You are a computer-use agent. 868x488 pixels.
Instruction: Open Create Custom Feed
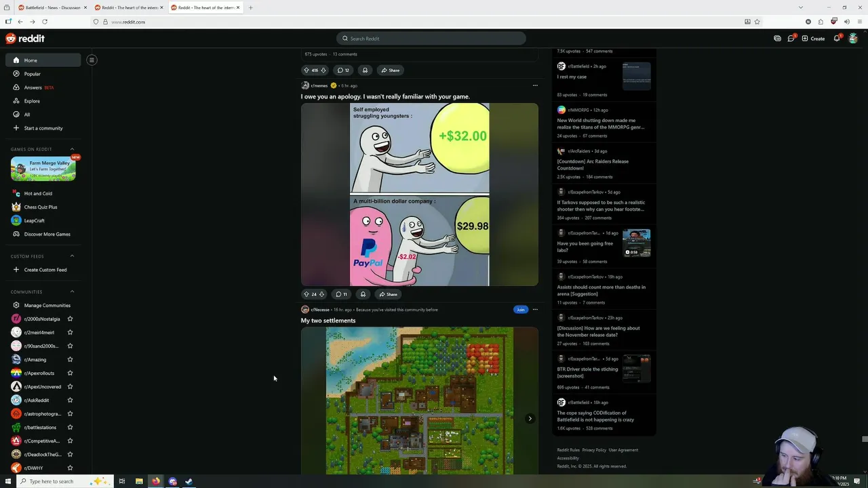(x=43, y=270)
